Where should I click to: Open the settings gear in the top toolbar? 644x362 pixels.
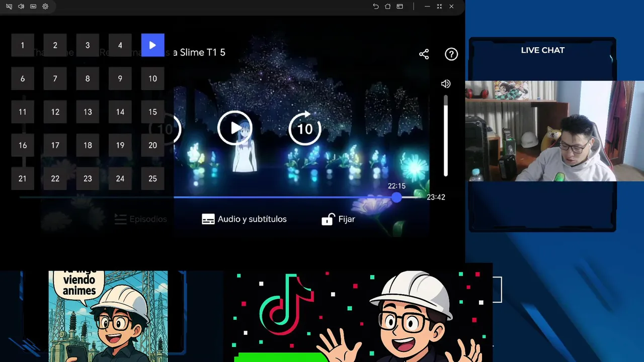point(45,7)
